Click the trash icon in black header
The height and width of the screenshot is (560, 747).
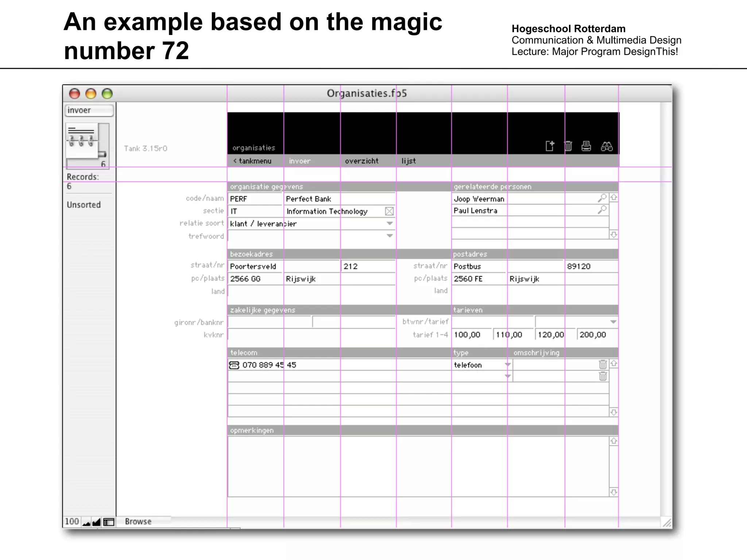[x=568, y=146]
